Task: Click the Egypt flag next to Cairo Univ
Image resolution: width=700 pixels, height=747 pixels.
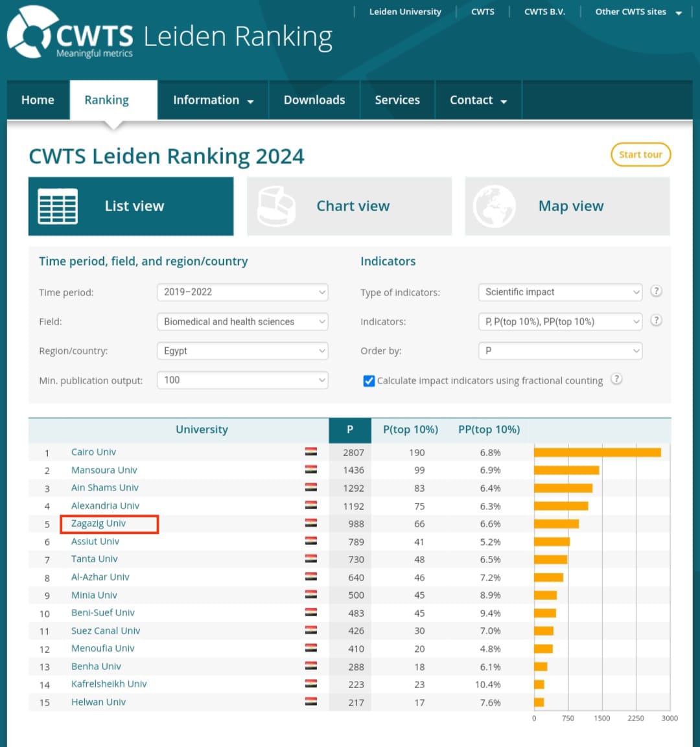Action: 311,452
